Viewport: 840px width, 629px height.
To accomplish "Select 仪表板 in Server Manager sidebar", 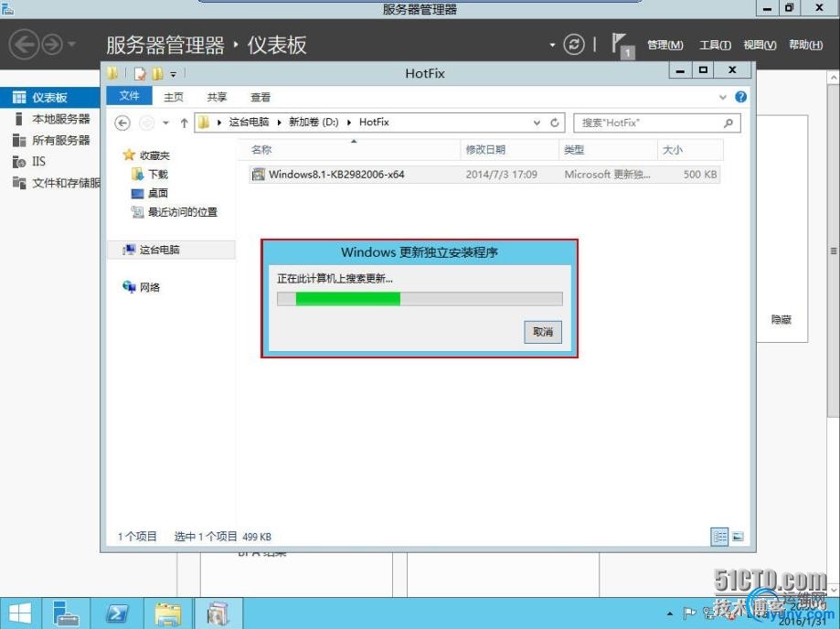I will point(50,97).
